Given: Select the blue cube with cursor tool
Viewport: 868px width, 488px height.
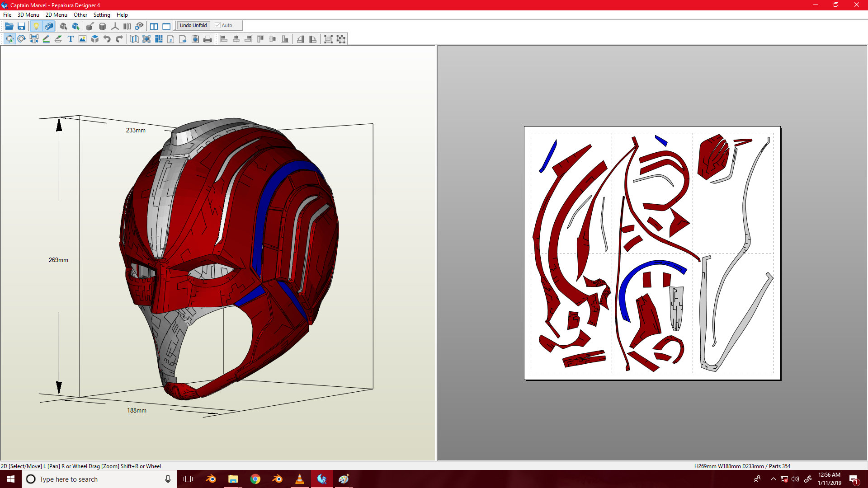Looking at the screenshot, I should coord(75,26).
